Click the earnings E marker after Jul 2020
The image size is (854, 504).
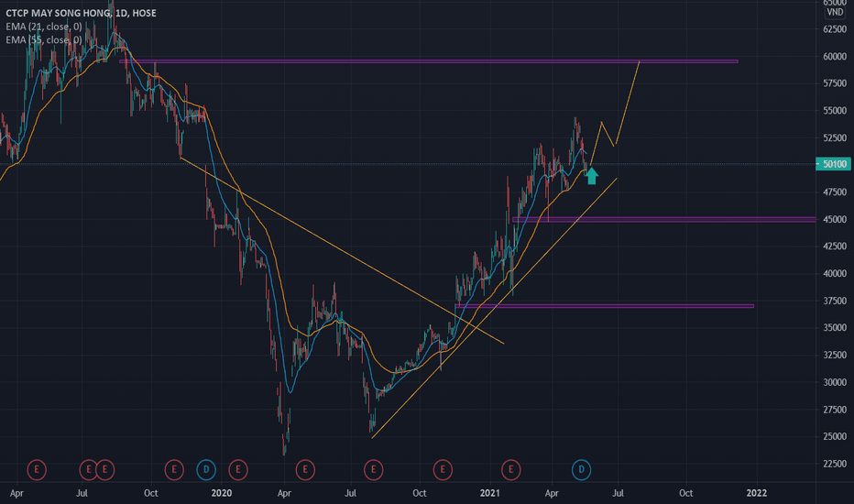(373, 470)
